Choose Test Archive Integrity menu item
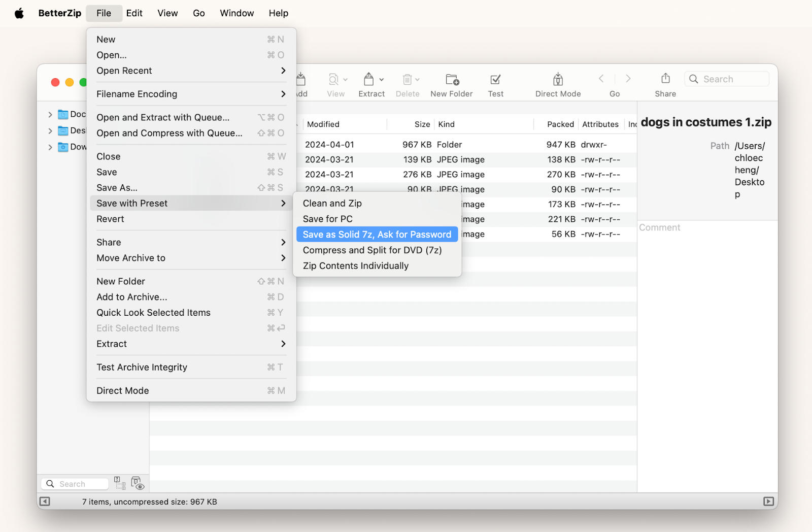This screenshot has height=532, width=812. pyautogui.click(x=191, y=367)
